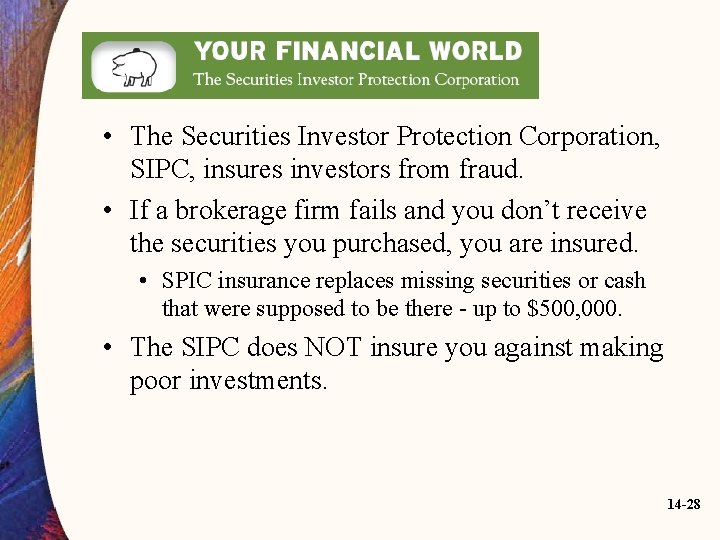
Task: Click the word 'fraud' in first bullet
Action: click(x=489, y=169)
